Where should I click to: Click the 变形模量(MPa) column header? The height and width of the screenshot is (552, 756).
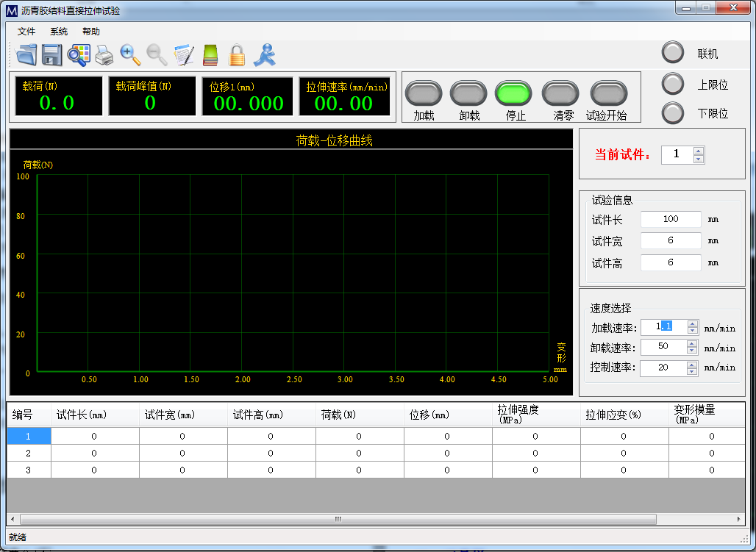tap(707, 415)
